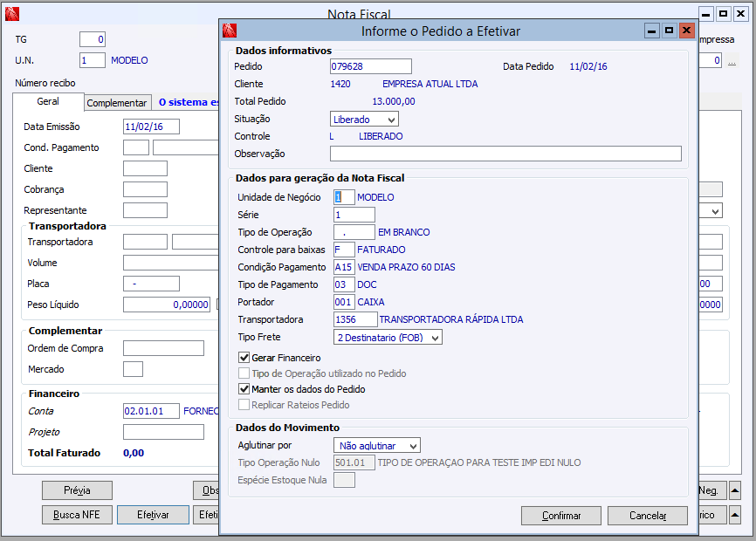
Task: Click the Condição Pagamento code field A15
Action: 344,267
